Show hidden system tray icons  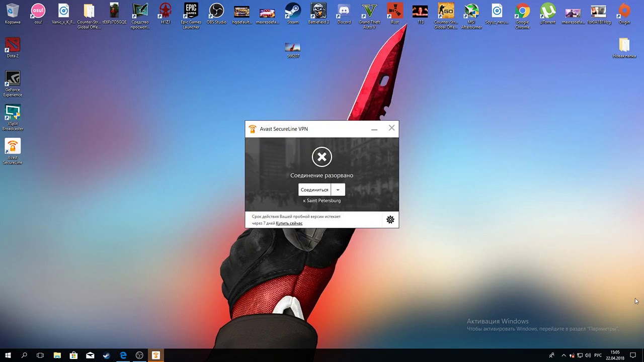click(x=563, y=355)
